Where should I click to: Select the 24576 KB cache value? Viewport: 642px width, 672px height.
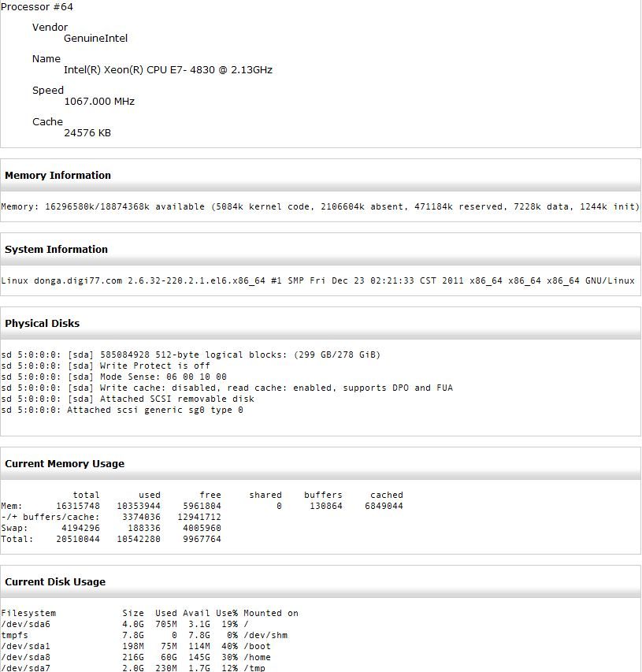87,133
